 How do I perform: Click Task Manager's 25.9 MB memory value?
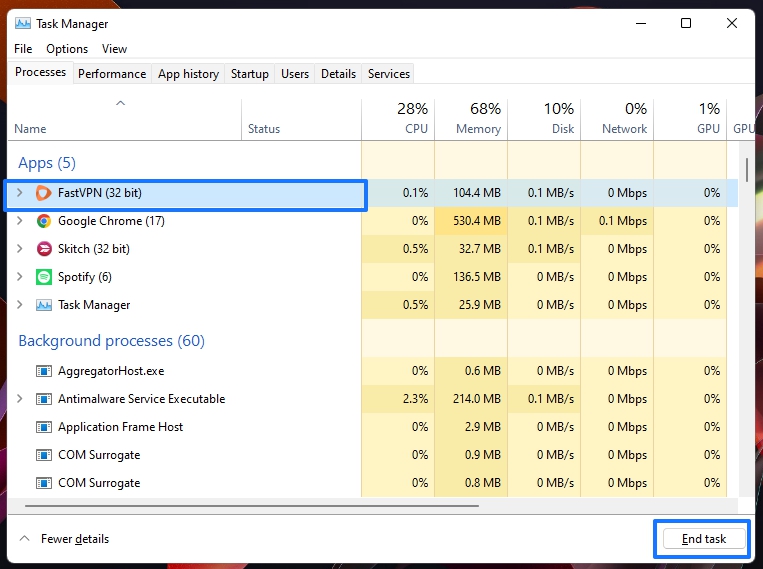(x=480, y=305)
